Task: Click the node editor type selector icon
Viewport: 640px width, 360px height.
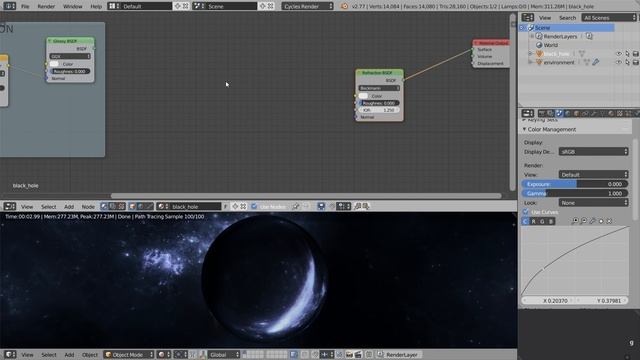Action: pos(9,207)
